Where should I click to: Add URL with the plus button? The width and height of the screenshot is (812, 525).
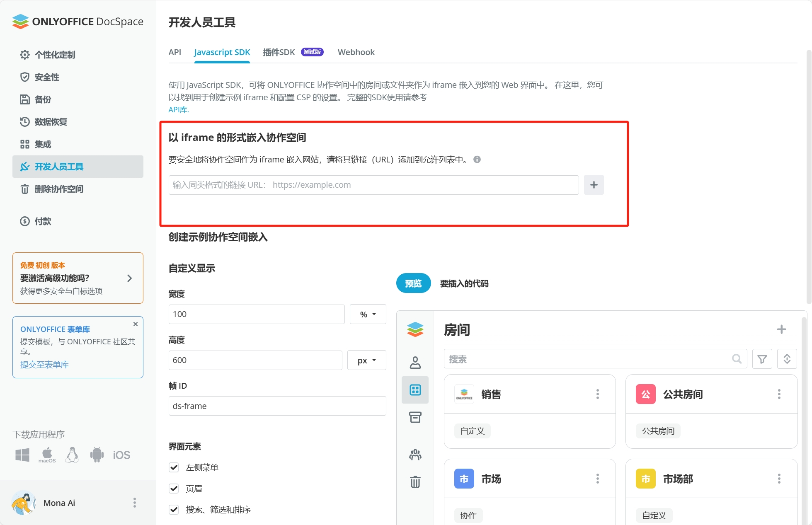tap(594, 185)
